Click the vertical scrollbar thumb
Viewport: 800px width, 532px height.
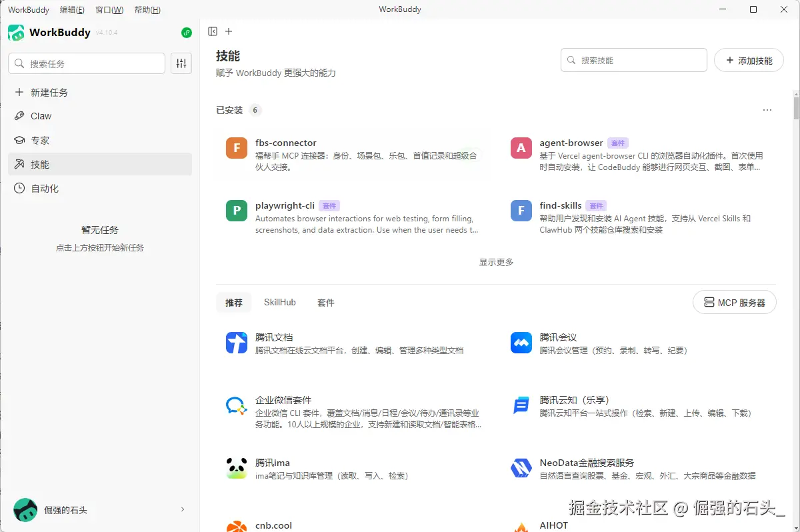point(796,107)
